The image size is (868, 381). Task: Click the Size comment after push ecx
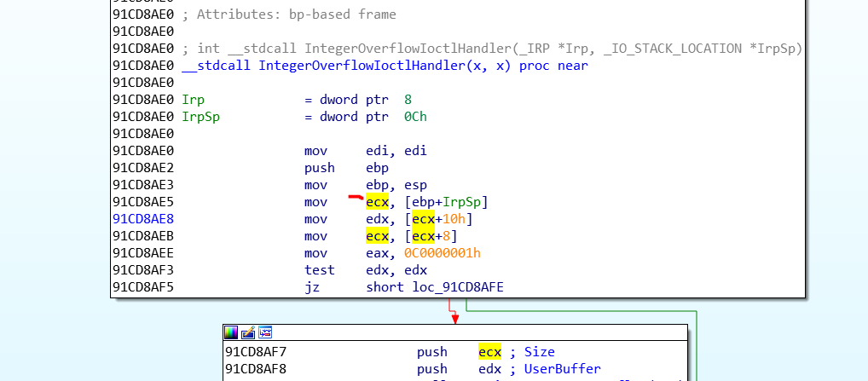(538, 352)
